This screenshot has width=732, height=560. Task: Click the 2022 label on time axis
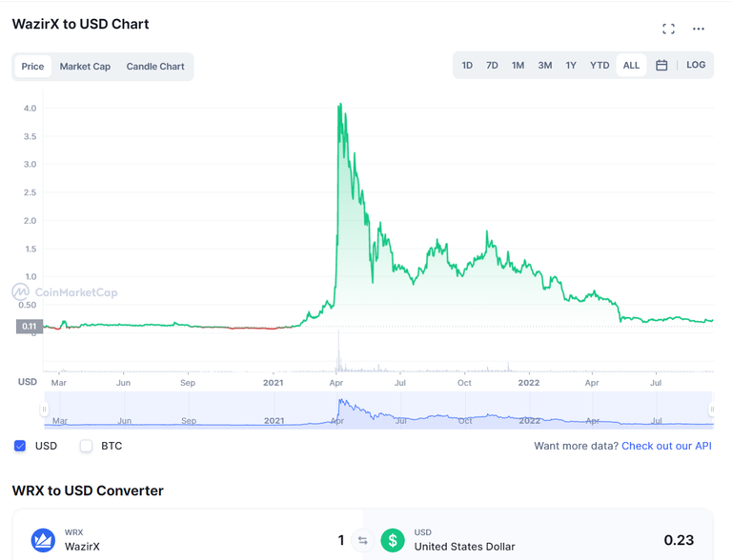pos(529,383)
